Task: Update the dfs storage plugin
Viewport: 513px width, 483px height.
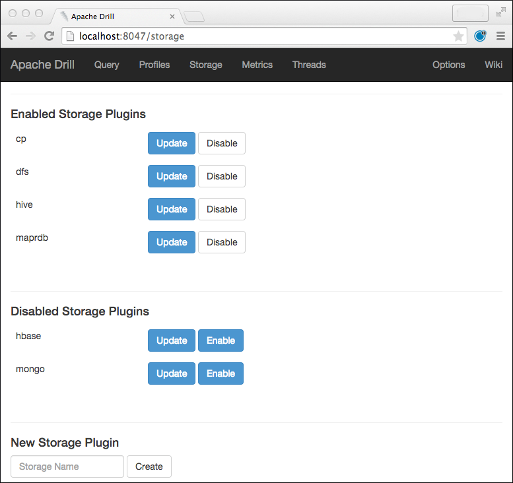Action: coord(172,176)
